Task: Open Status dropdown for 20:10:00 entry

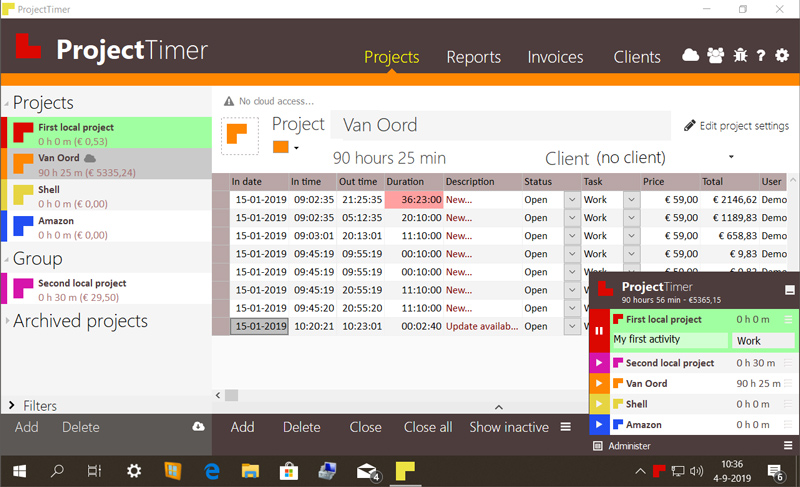Action: tap(572, 218)
